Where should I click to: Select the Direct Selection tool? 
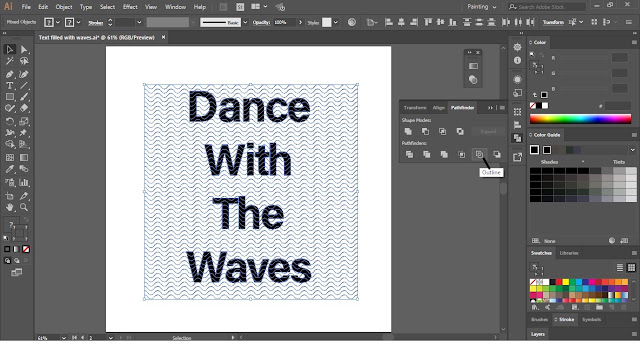click(24, 50)
